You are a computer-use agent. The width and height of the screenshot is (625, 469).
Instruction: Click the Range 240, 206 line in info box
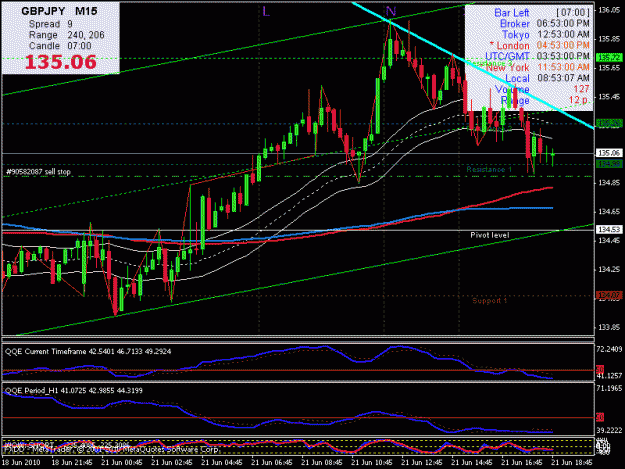tap(67, 35)
